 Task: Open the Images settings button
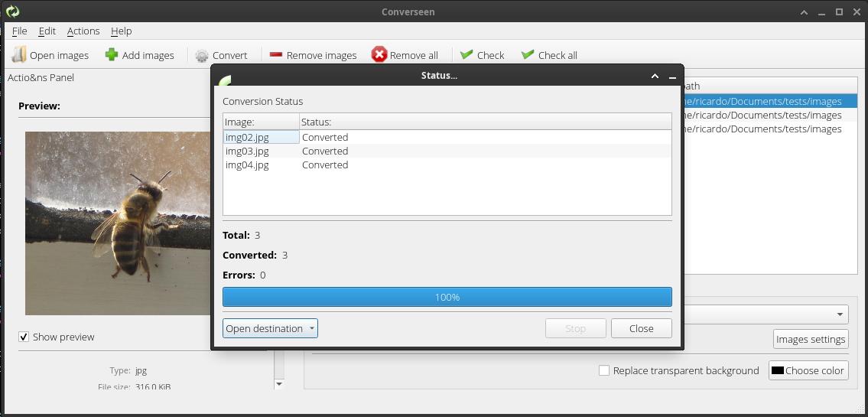coord(811,339)
